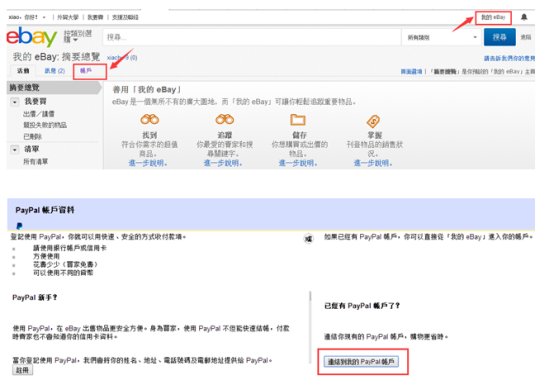This screenshot has height=385, width=554.
Task: Open the xiao 你好 account dropdown arrow
Action: click(x=44, y=17)
